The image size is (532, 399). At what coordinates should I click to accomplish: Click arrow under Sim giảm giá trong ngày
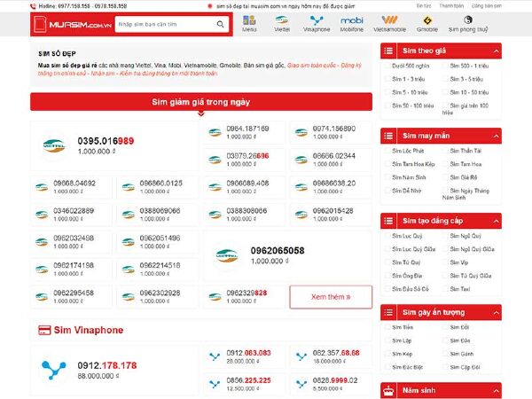point(201,114)
